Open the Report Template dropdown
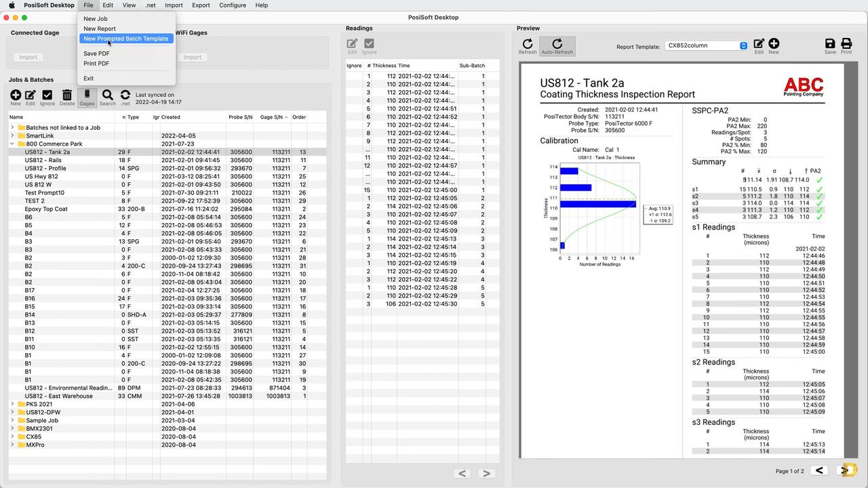This screenshot has height=488, width=868. coord(705,45)
